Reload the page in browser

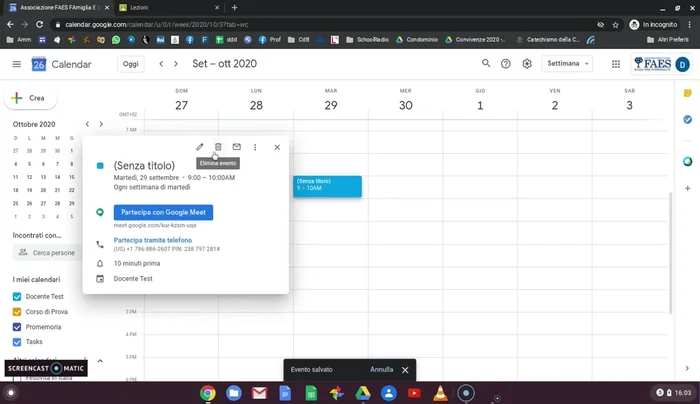[39, 25]
